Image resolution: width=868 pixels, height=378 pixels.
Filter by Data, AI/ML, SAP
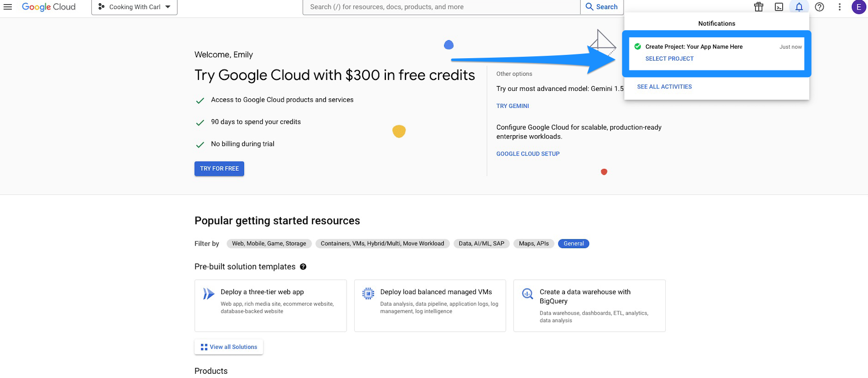[x=482, y=244]
